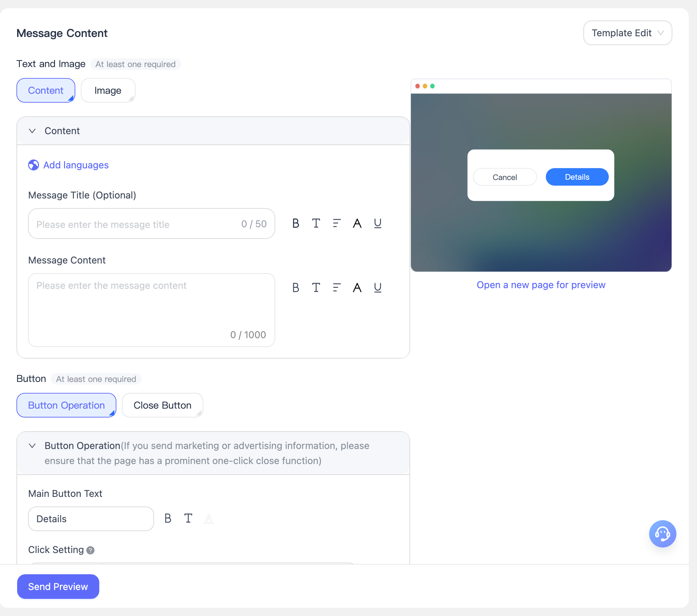The image size is (697, 616).
Task: Toggle the Button Operation option chip
Action: click(66, 405)
